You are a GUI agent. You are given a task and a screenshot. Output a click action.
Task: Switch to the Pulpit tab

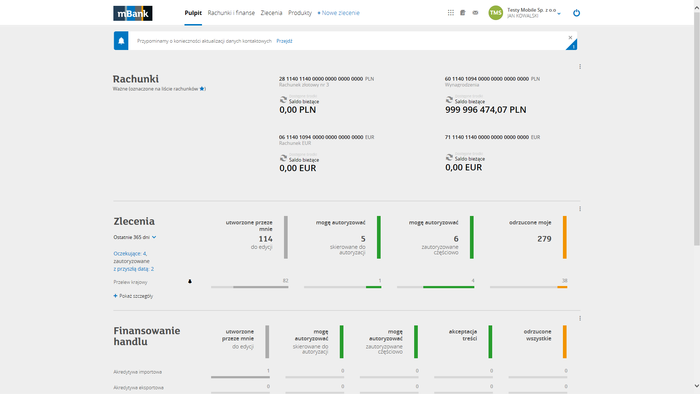tap(193, 13)
